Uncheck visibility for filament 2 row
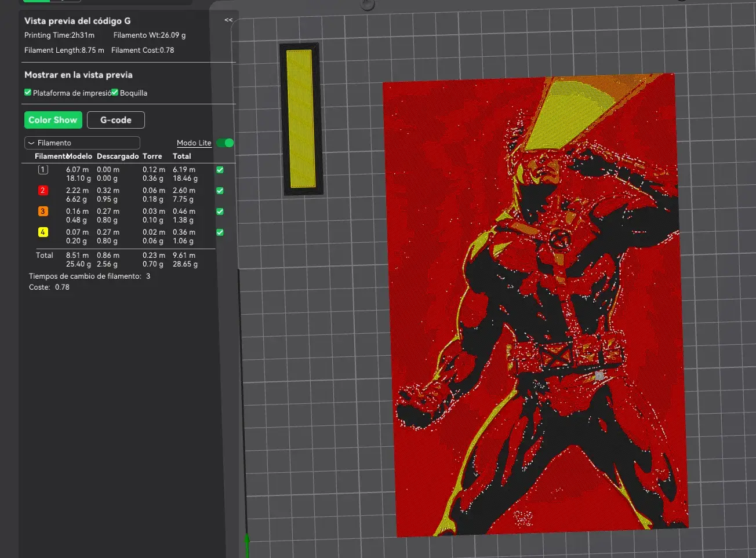The image size is (756, 558). click(220, 191)
